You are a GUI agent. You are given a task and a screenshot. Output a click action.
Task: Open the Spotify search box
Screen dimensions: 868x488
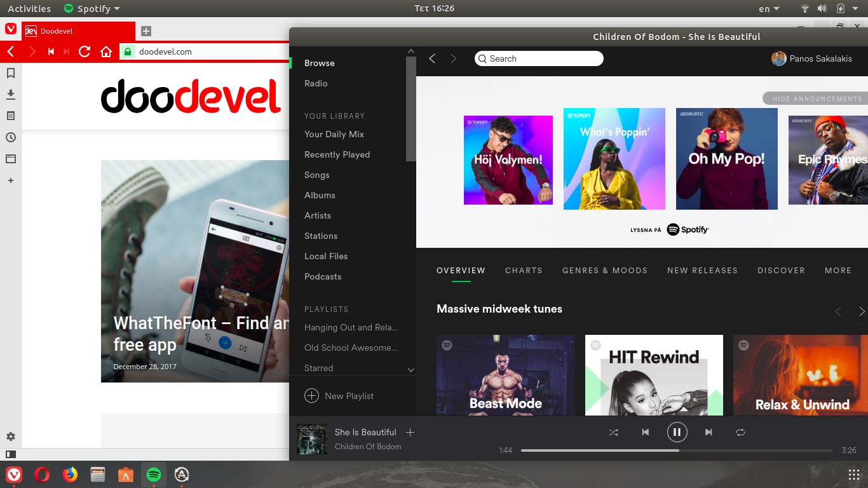pos(539,58)
